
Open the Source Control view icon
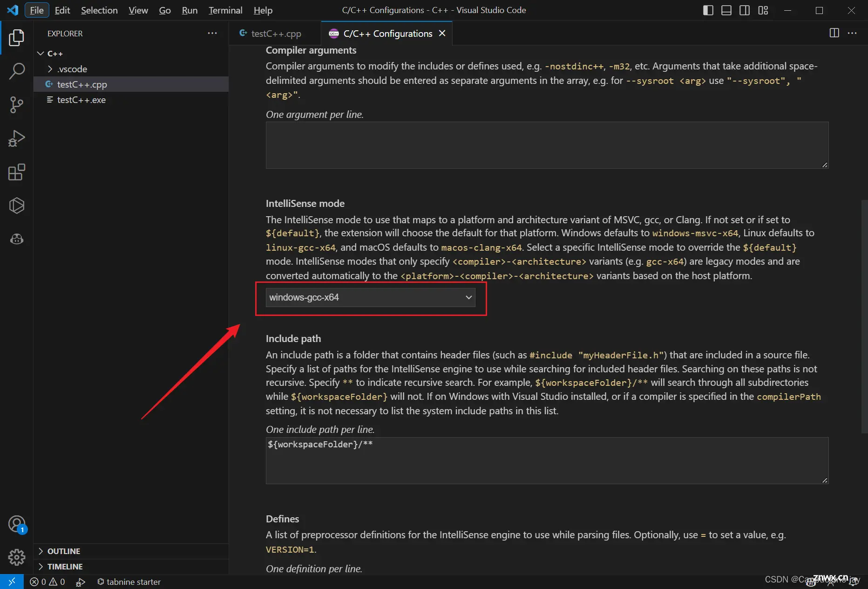click(17, 105)
